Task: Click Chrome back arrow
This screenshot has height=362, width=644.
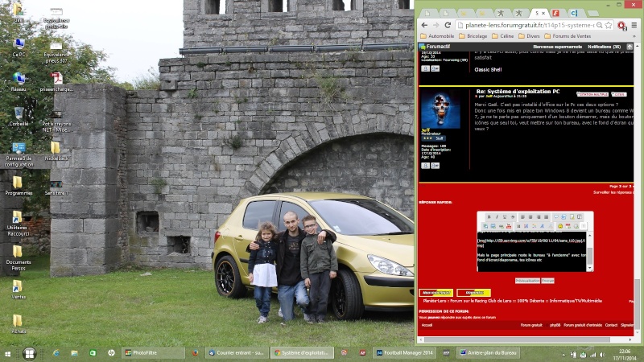Action: pyautogui.click(x=425, y=25)
